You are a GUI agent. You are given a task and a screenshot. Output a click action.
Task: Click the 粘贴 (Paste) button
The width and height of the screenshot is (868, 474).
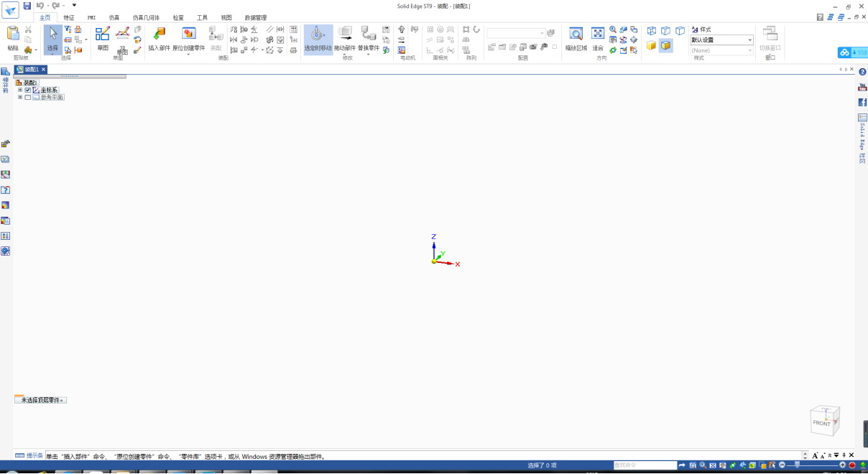pos(13,37)
